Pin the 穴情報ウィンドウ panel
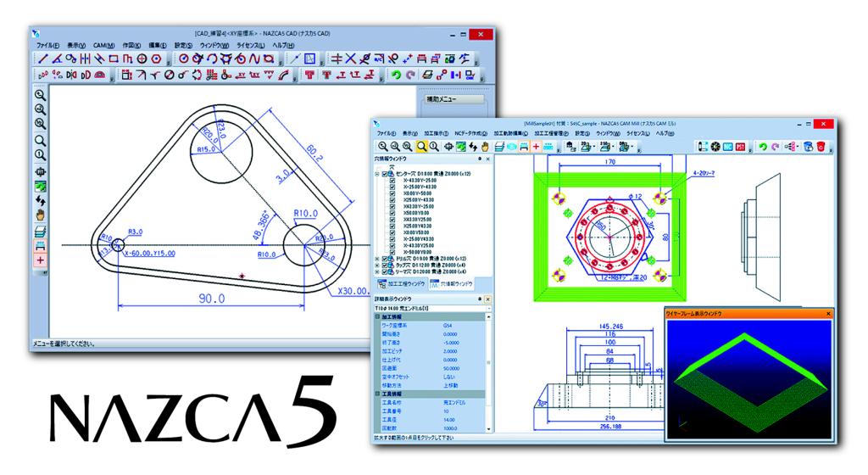This screenshot has width=868, height=475. point(480,159)
